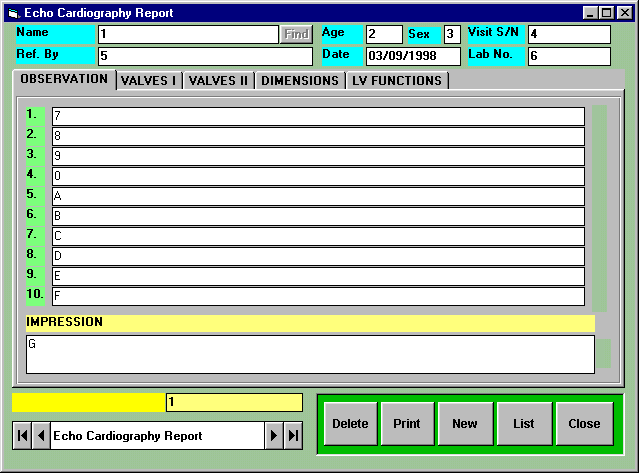Click observation field 9 containing E
This screenshot has height=473, width=639.
click(x=318, y=276)
